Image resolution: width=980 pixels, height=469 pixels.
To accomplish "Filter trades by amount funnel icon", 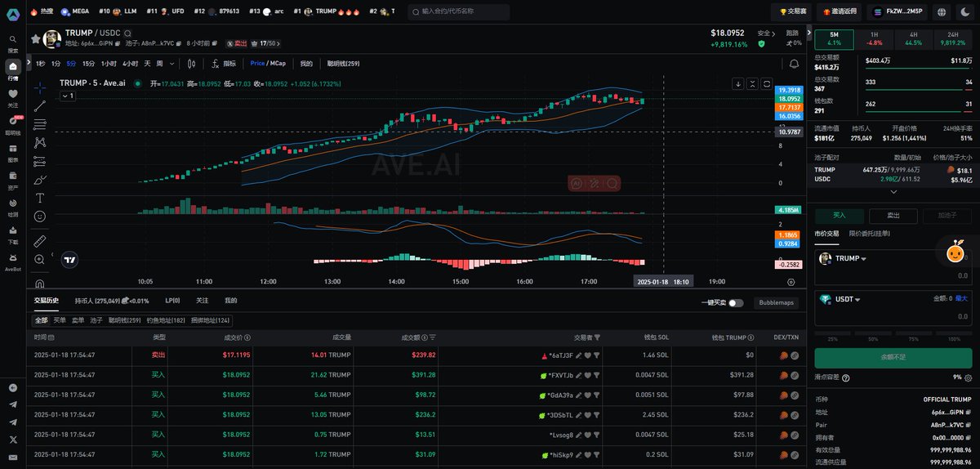I will click(x=431, y=337).
